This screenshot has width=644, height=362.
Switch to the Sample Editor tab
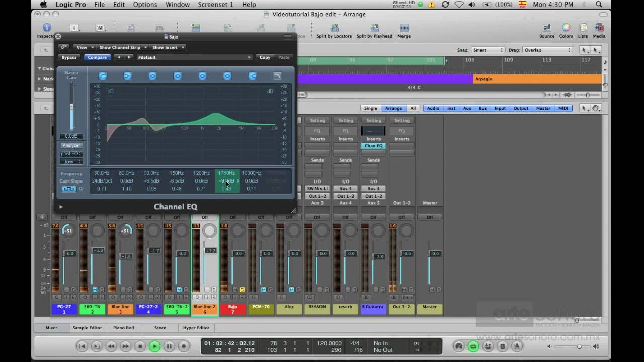(x=88, y=328)
